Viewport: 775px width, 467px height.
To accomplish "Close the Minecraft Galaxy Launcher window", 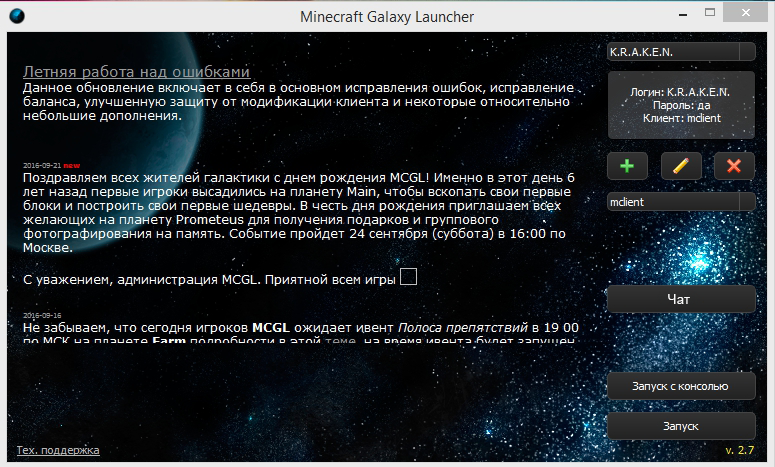I will click(x=745, y=14).
